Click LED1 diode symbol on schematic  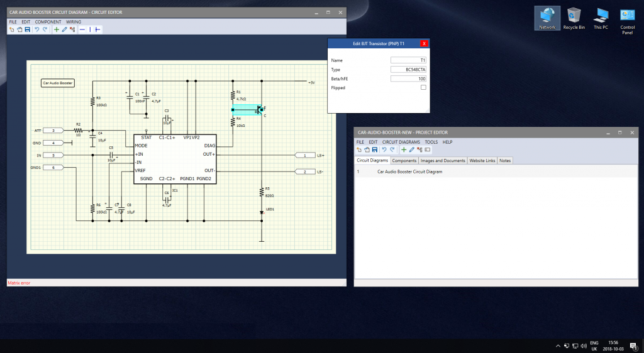[x=262, y=212]
